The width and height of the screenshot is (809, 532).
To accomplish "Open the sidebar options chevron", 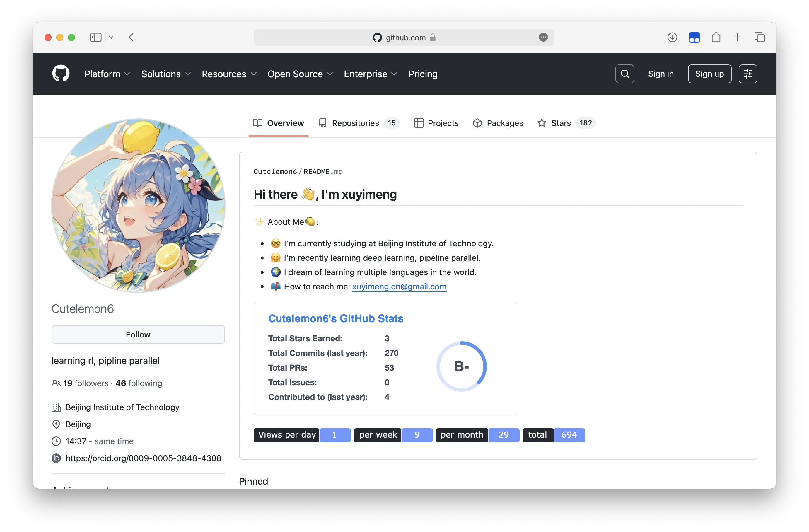I will pos(111,37).
